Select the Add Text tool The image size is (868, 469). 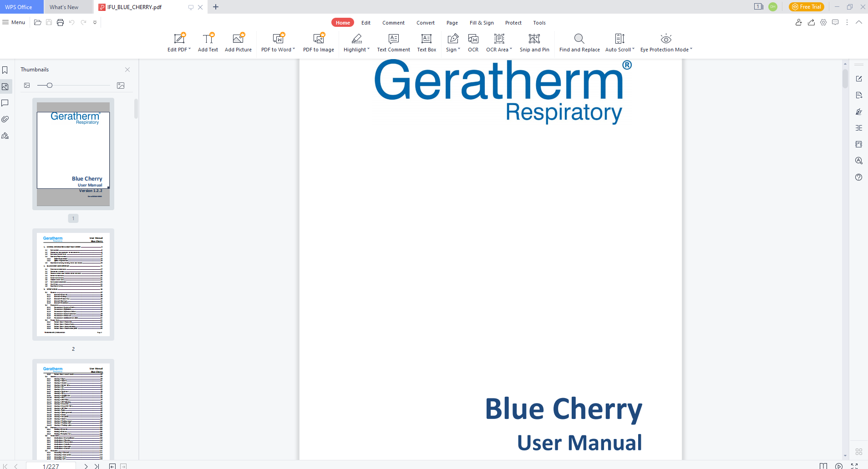coord(208,43)
